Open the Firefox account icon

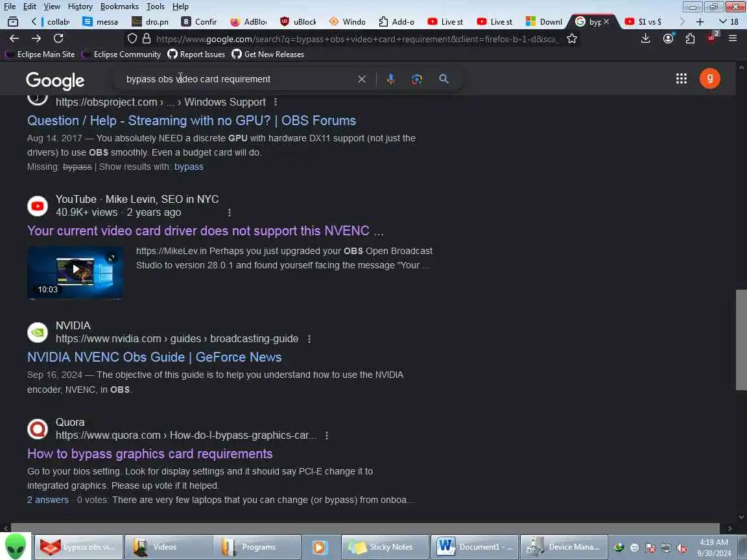click(x=669, y=39)
